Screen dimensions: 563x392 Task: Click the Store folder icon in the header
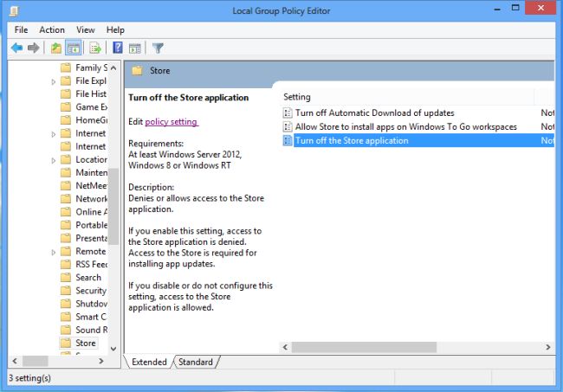(x=137, y=71)
